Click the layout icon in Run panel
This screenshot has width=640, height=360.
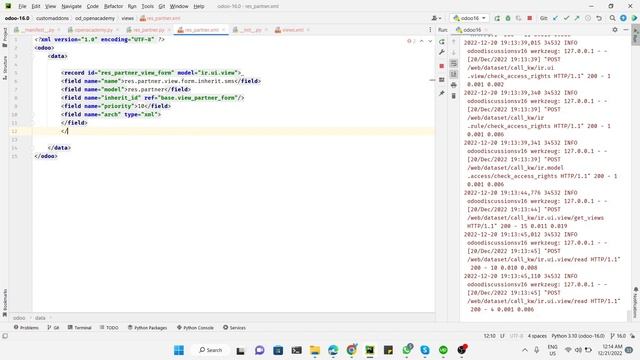click(x=442, y=80)
